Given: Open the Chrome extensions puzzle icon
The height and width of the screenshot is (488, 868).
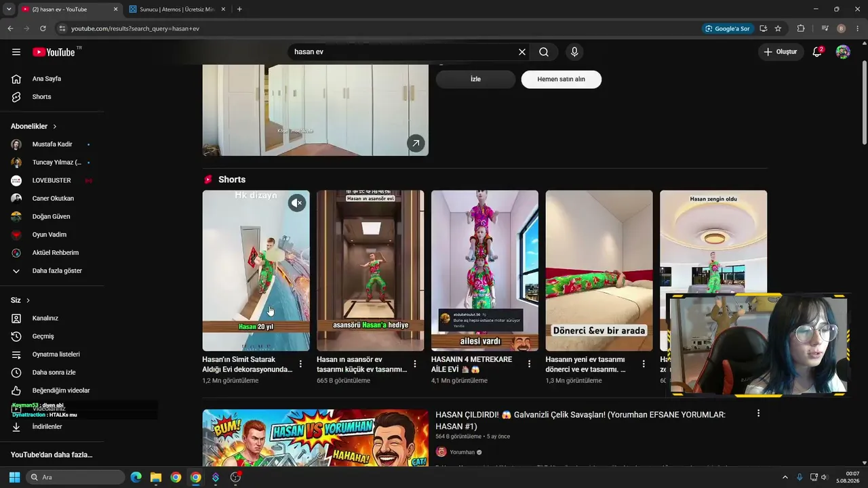Looking at the screenshot, I should tap(801, 28).
